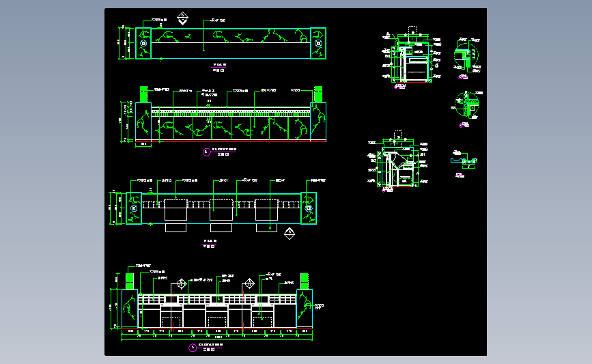The image size is (592, 364).
Task: Click diamond section marker below third plan view
Action: [x=290, y=234]
